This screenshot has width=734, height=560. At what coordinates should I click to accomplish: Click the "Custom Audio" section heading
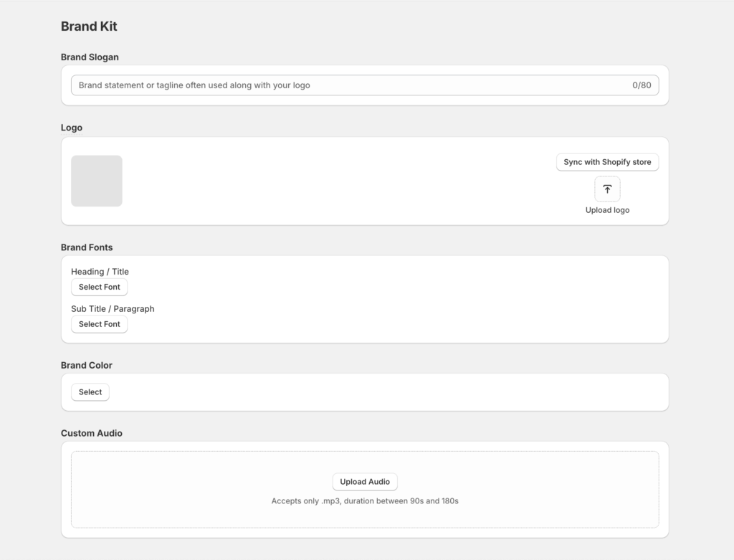click(x=92, y=433)
